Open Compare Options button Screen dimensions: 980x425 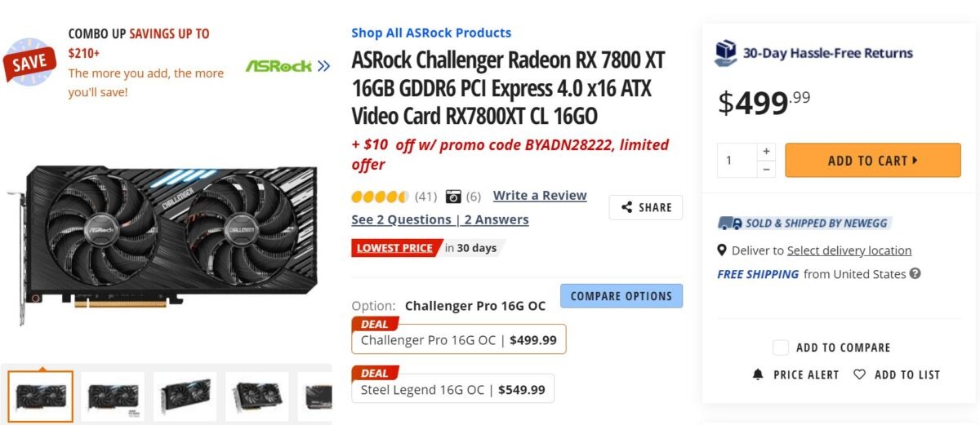(621, 296)
